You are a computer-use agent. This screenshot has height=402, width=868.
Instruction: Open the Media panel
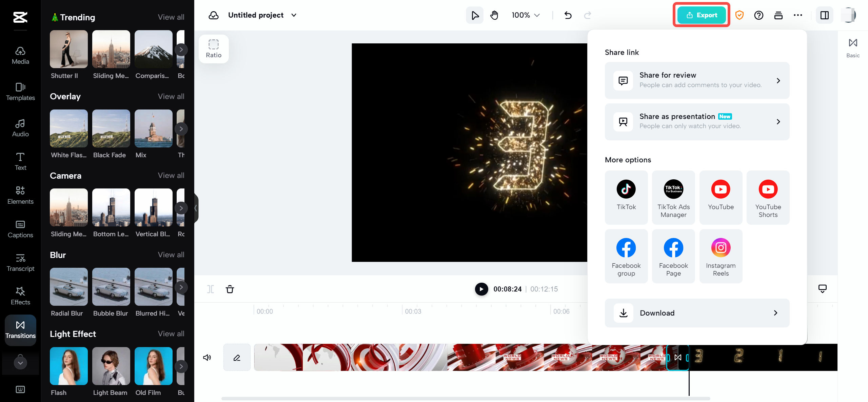click(x=20, y=55)
